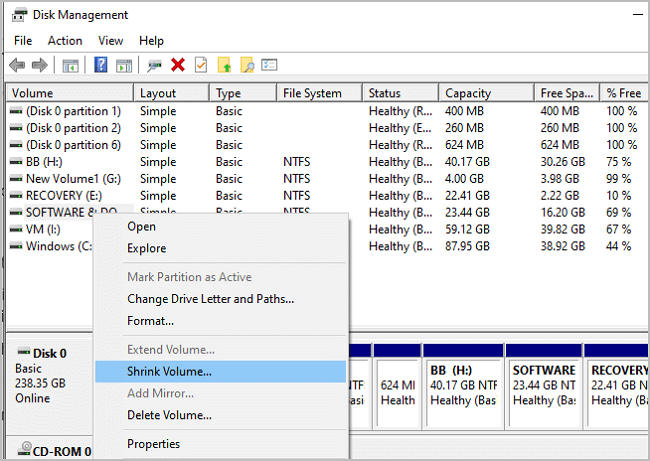650x461 pixels.
Task: Open the View menu
Action: click(x=111, y=41)
